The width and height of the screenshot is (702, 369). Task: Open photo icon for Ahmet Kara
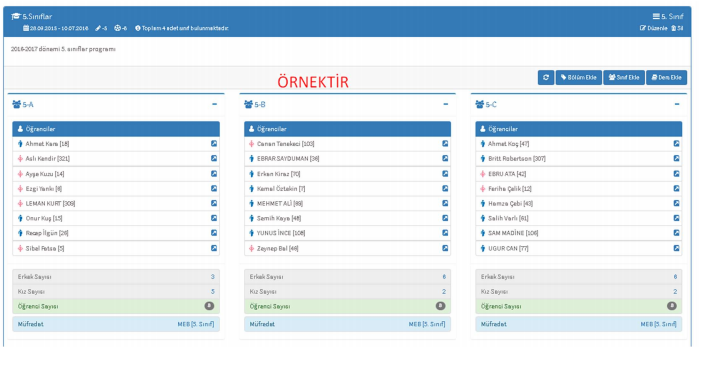214,144
